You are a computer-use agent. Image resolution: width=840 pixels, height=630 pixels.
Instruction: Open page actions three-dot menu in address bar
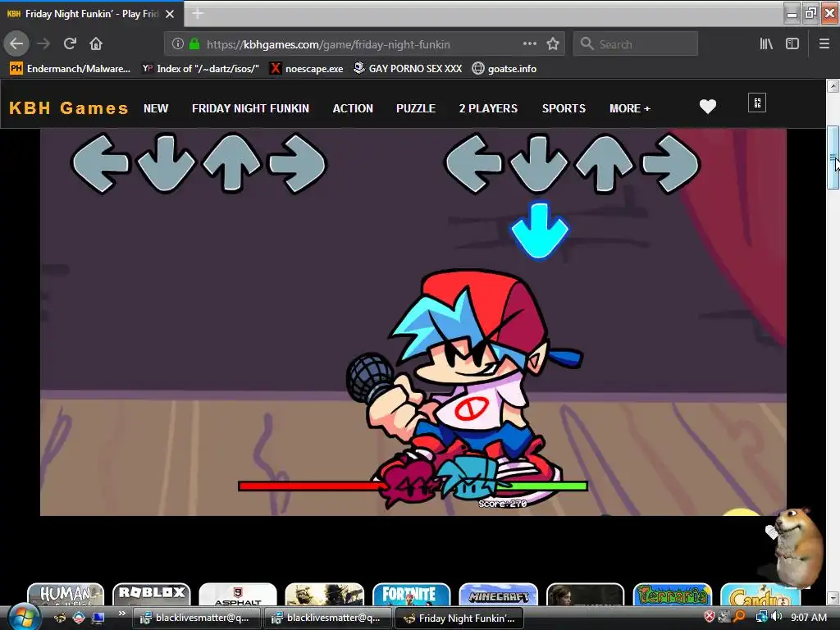[x=529, y=43]
